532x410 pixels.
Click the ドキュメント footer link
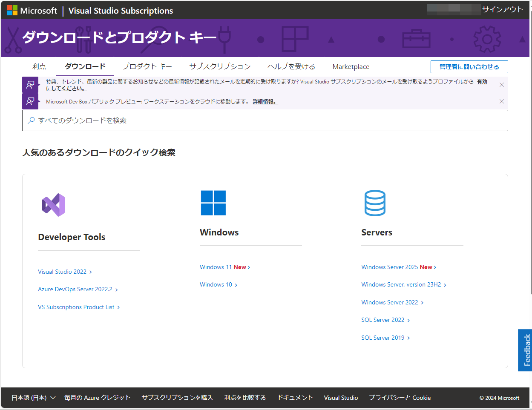(x=295, y=398)
